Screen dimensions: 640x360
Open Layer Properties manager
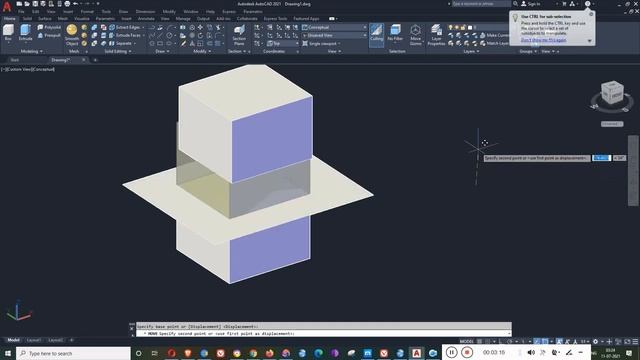tap(436, 35)
